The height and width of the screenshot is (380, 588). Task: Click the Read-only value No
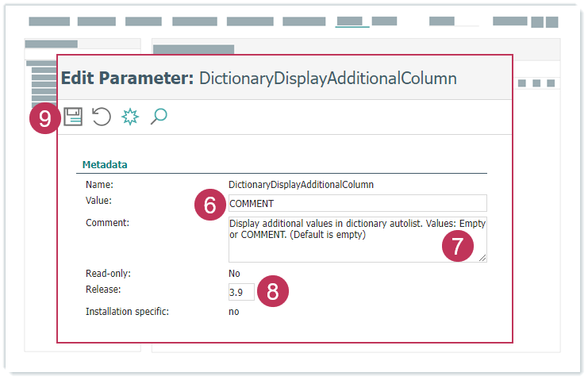coord(234,274)
